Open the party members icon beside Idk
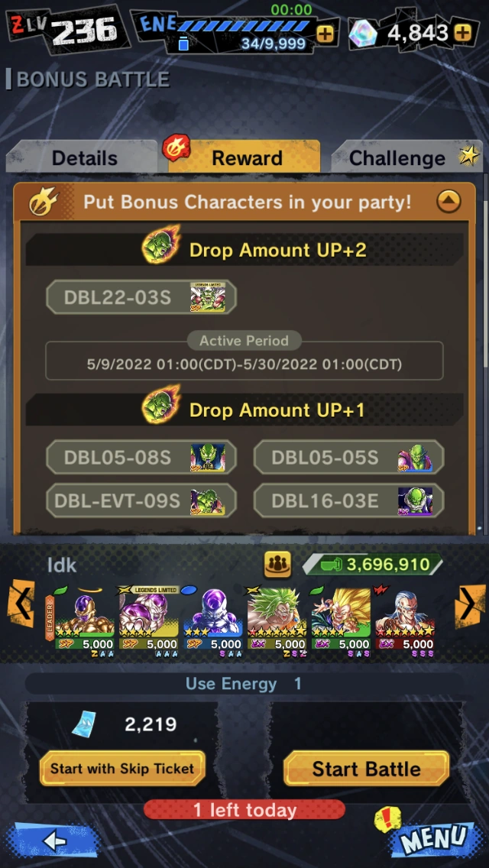Screen dimensions: 489x868 coord(277,564)
